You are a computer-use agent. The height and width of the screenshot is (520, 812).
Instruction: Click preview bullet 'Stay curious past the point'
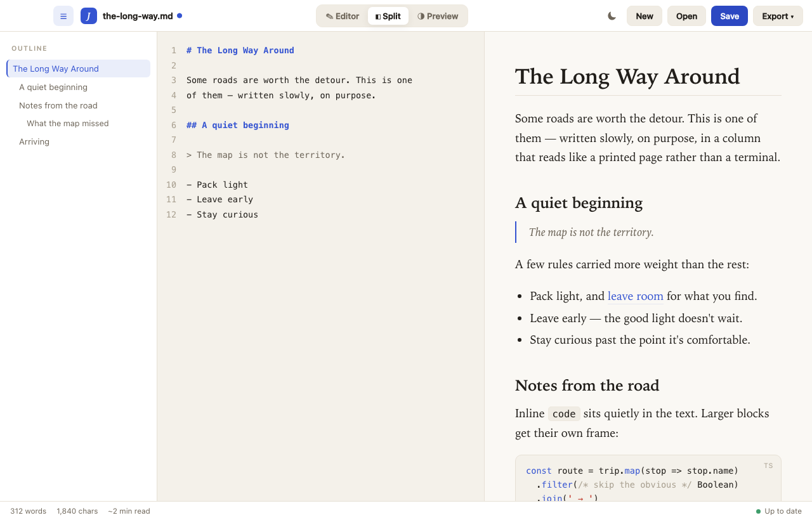click(x=640, y=340)
